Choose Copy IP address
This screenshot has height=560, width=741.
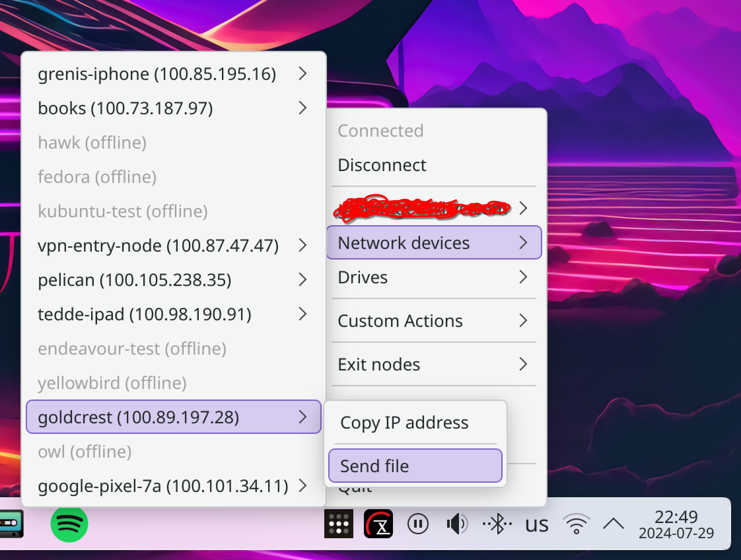click(x=415, y=423)
